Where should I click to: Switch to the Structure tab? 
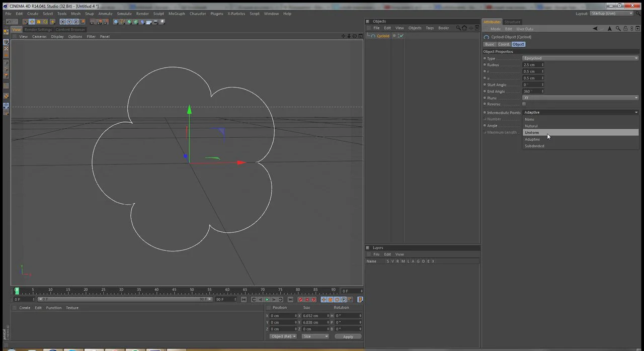click(512, 22)
